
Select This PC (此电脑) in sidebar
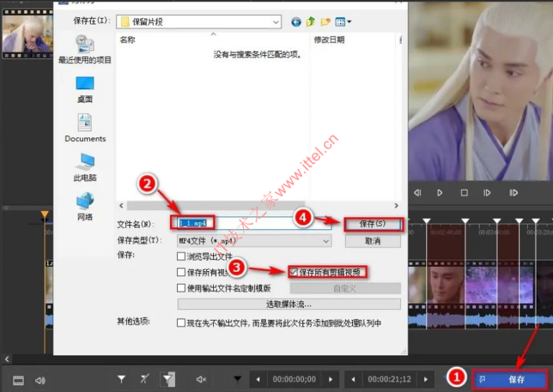click(85, 167)
